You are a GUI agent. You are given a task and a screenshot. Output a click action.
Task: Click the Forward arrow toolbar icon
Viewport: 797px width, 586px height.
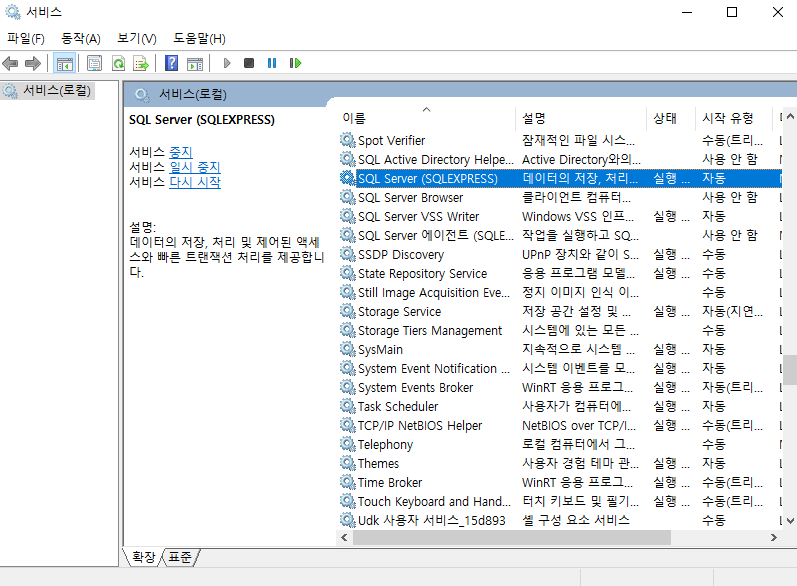tap(33, 64)
